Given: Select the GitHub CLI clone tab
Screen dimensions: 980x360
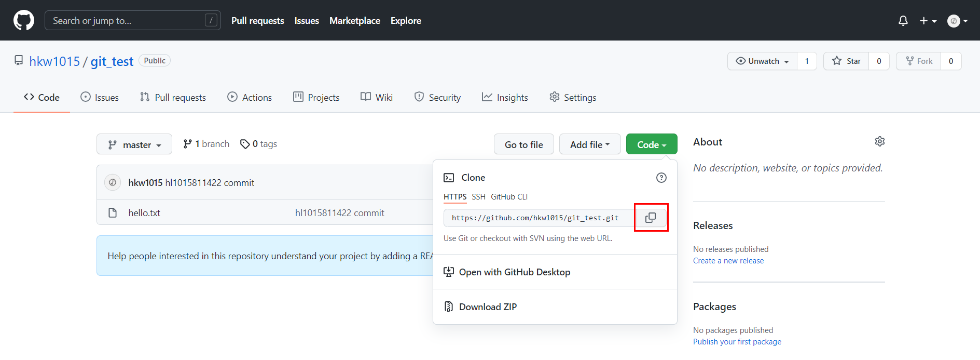Looking at the screenshot, I should pyautogui.click(x=509, y=197).
